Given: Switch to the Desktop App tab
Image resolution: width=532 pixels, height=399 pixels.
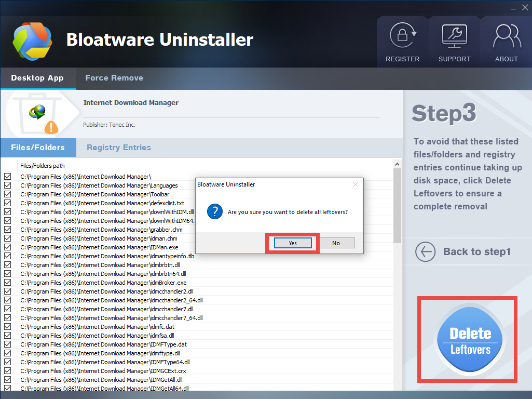Looking at the screenshot, I should pos(37,78).
